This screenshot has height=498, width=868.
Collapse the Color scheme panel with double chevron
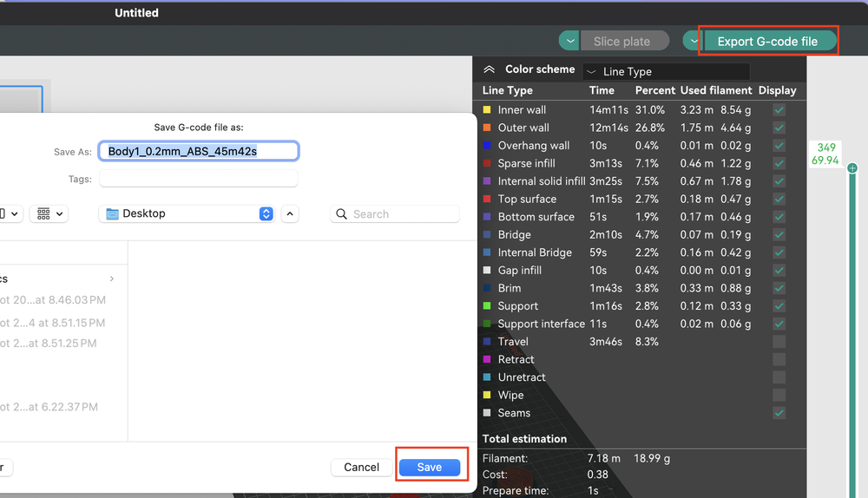[489, 69]
